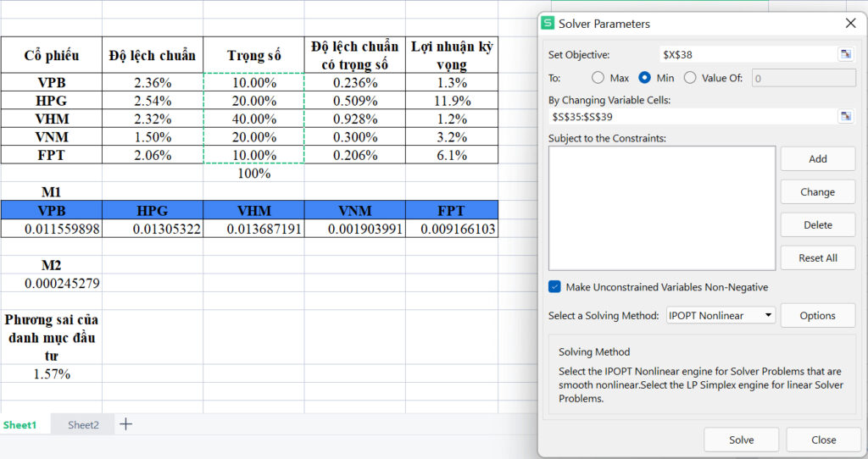This screenshot has height=459, width=868.
Task: Select the VHM weight cell 40.00%
Action: pos(254,119)
